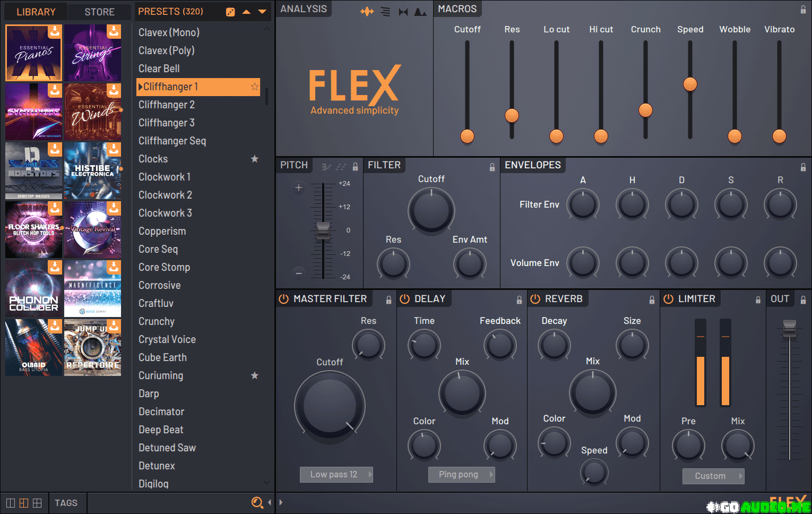This screenshot has width=812, height=514.
Task: Toggle the Reverb power button
Action: tap(535, 299)
